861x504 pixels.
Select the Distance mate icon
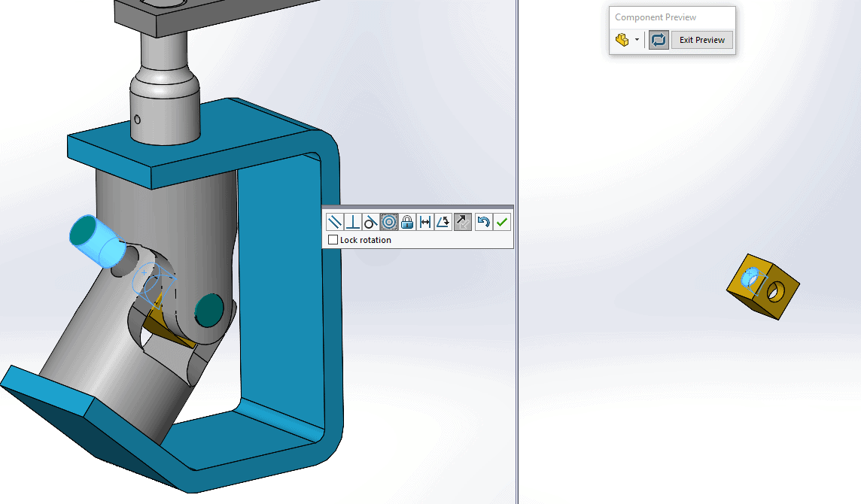click(x=425, y=222)
